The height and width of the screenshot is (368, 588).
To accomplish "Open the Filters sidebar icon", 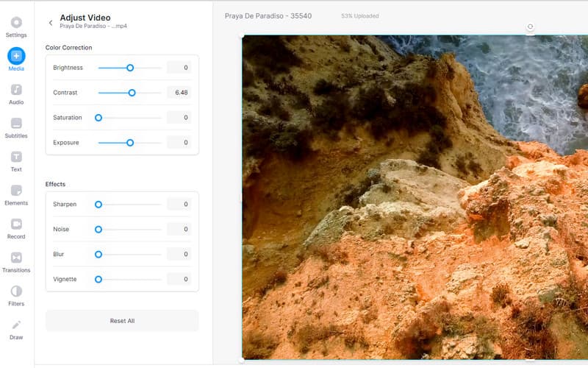I will click(16, 291).
